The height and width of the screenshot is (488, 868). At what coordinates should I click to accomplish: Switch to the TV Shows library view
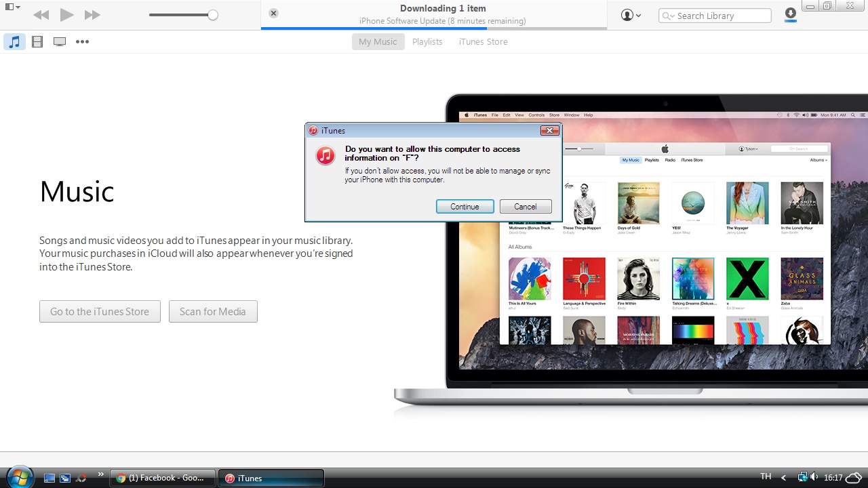pyautogui.click(x=60, y=42)
